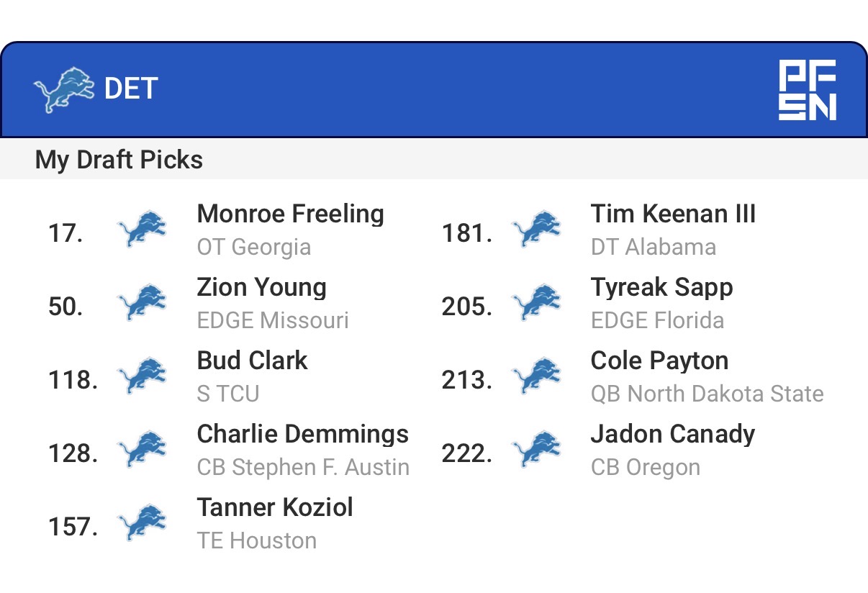Screen dimensions: 868x593
Task: Click the Lions icon beside pick 17
Action: tap(142, 230)
